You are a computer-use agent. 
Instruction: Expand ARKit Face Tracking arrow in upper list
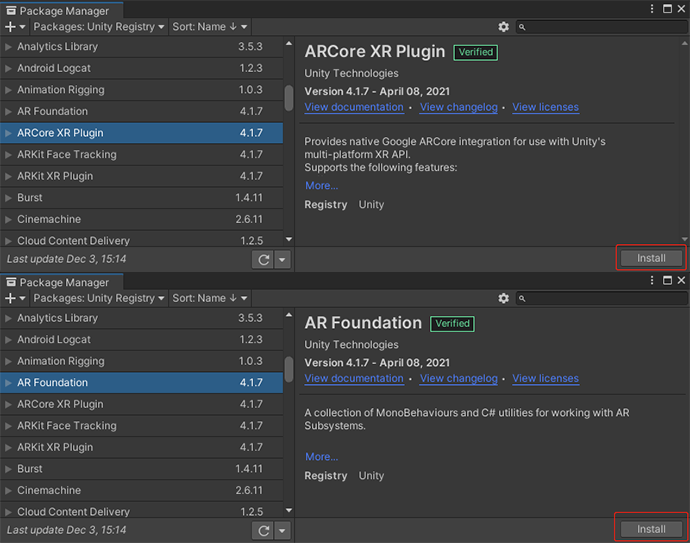(x=8, y=154)
